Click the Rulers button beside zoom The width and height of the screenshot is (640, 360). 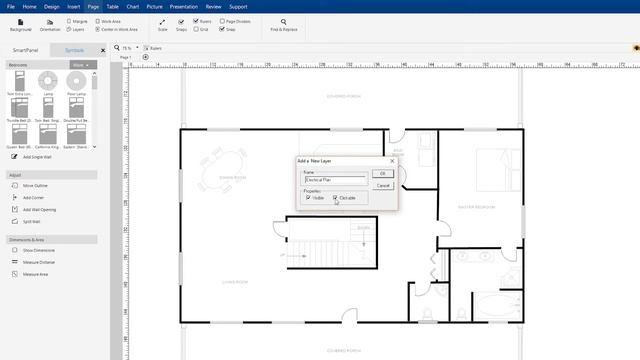pyautogui.click(x=153, y=48)
